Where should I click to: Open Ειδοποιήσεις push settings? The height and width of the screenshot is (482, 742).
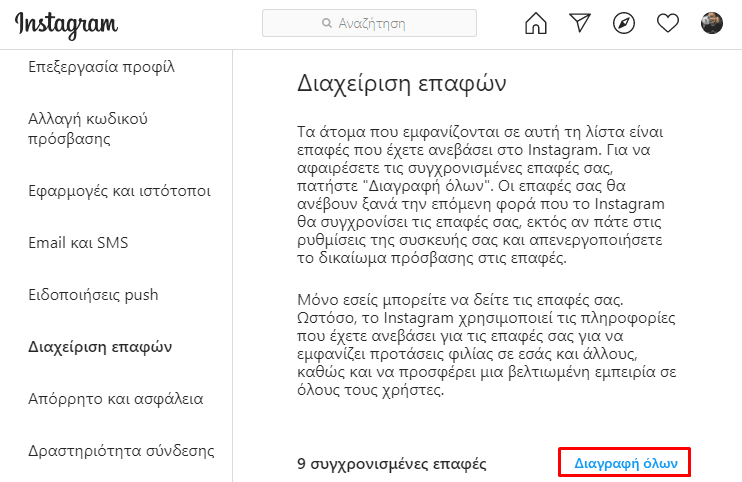(93, 295)
